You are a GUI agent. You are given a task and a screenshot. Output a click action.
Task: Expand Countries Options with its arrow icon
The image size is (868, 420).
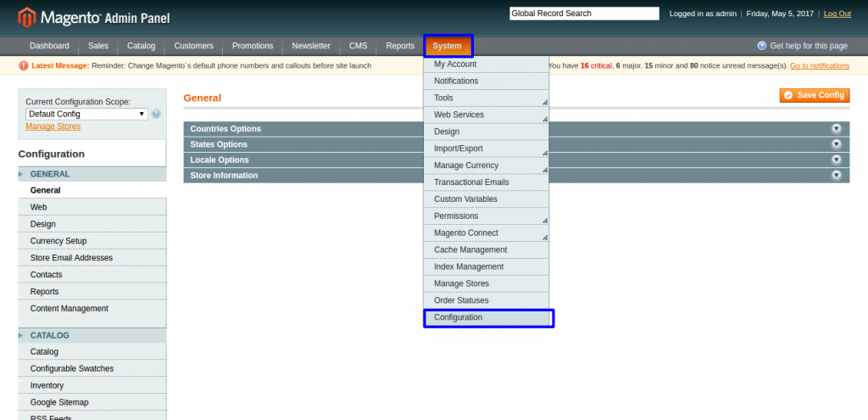pos(837,129)
